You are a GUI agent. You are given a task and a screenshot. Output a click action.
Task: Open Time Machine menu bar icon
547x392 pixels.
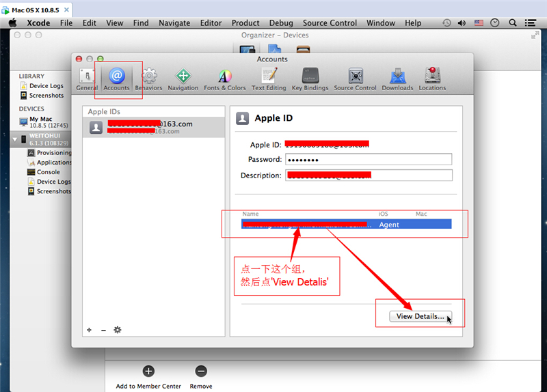click(446, 23)
